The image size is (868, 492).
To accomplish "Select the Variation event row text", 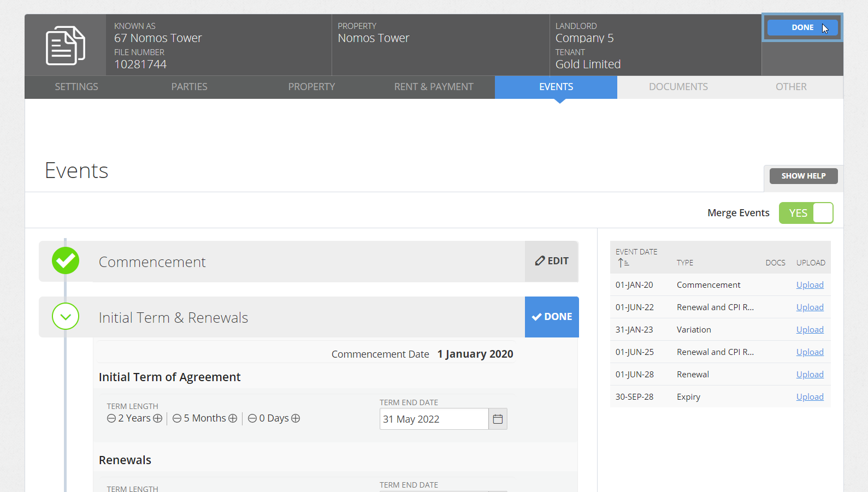I will click(x=694, y=330).
